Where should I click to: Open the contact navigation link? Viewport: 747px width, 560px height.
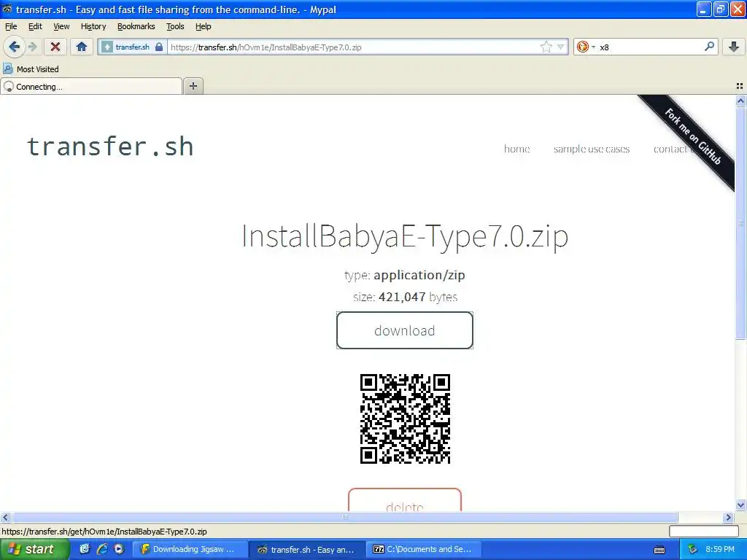tap(670, 149)
